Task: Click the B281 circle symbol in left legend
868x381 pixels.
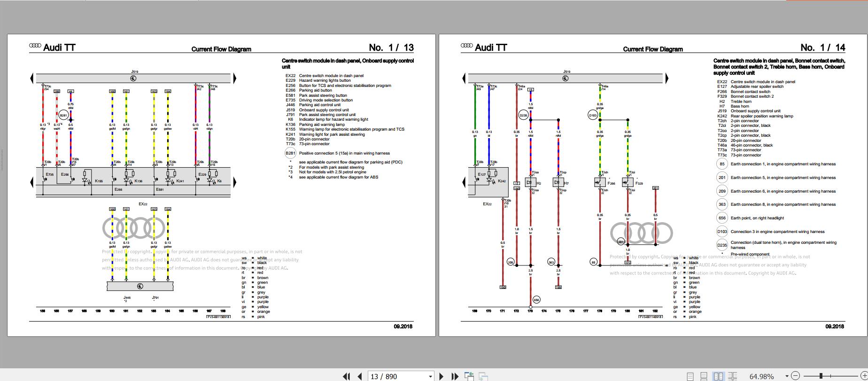Action: 291,153
